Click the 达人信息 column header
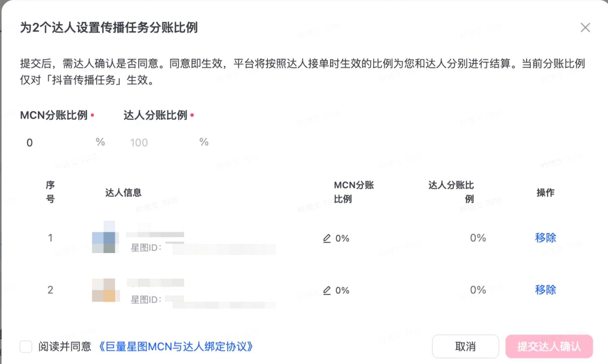 click(123, 192)
